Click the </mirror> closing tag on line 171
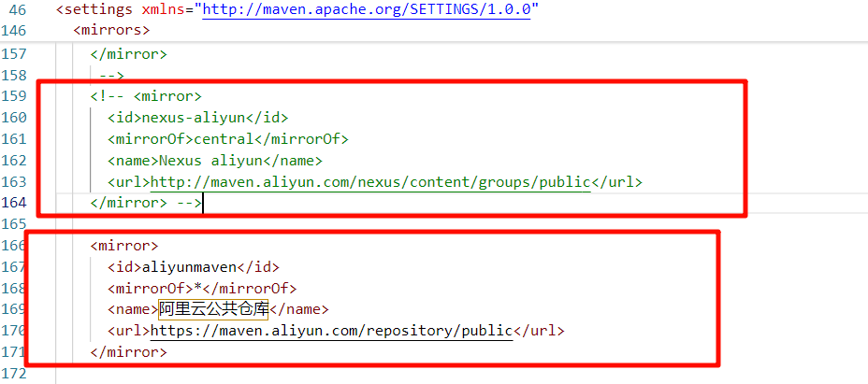This screenshot has height=384, width=868. coord(128,352)
